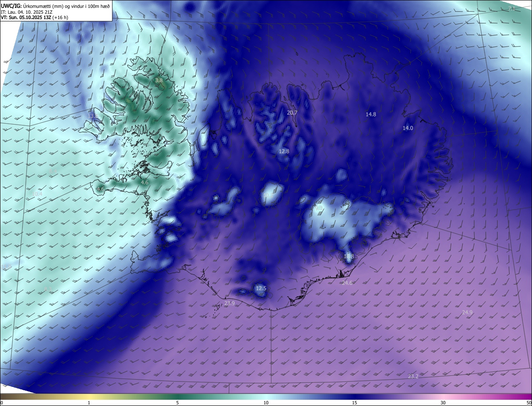Click the title 'Úrkomumætti (mm) og vindur í 100m hæð'
This screenshot has height=406, width=532.
(x=66, y=6)
